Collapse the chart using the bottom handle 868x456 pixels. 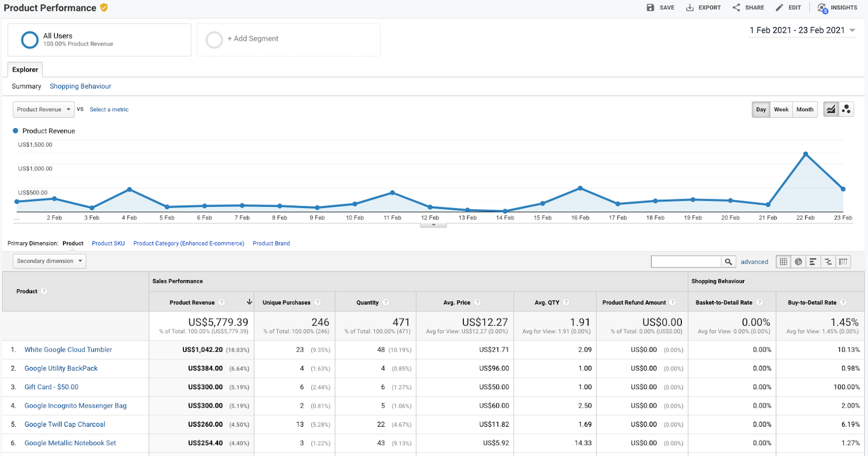pyautogui.click(x=433, y=225)
